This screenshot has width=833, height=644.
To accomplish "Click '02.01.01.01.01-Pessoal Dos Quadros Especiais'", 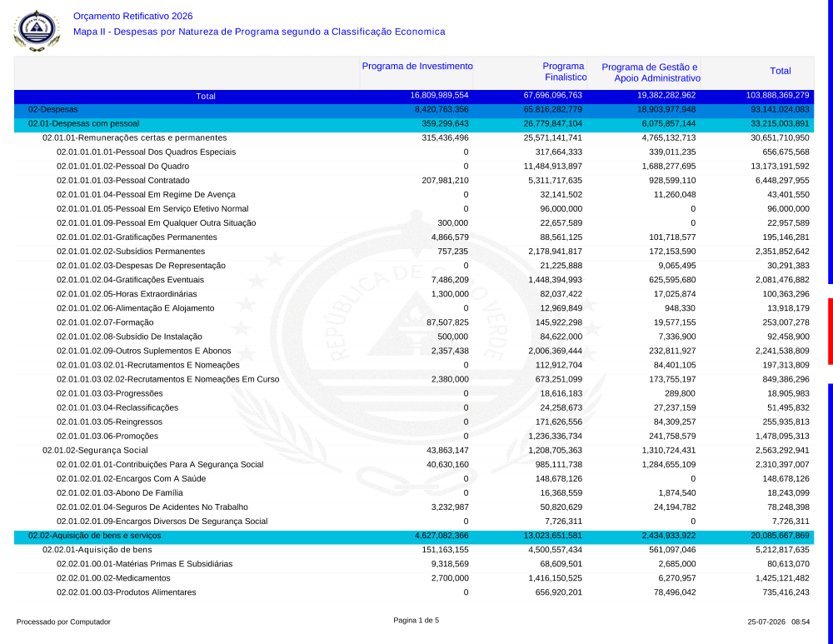I will click(146, 152).
